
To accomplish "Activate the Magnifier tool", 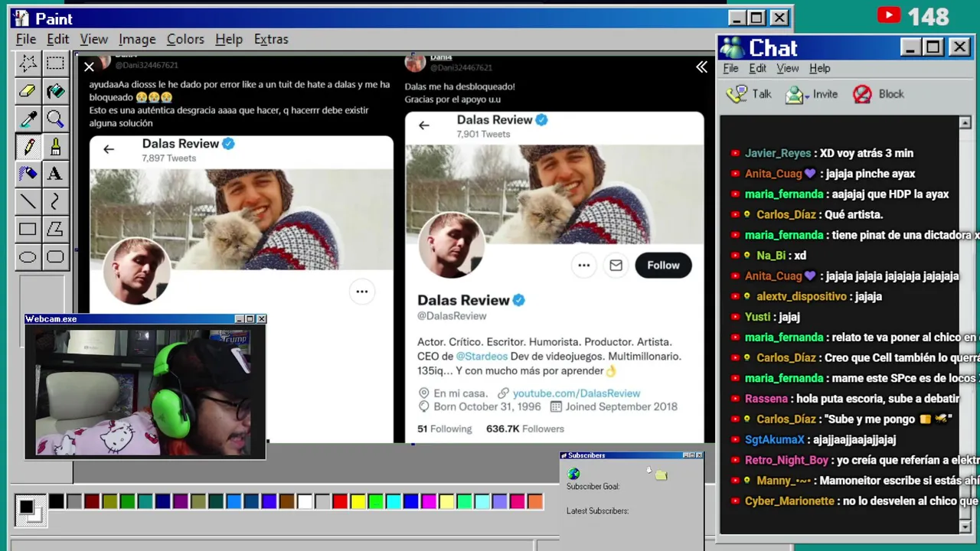I will (x=55, y=119).
